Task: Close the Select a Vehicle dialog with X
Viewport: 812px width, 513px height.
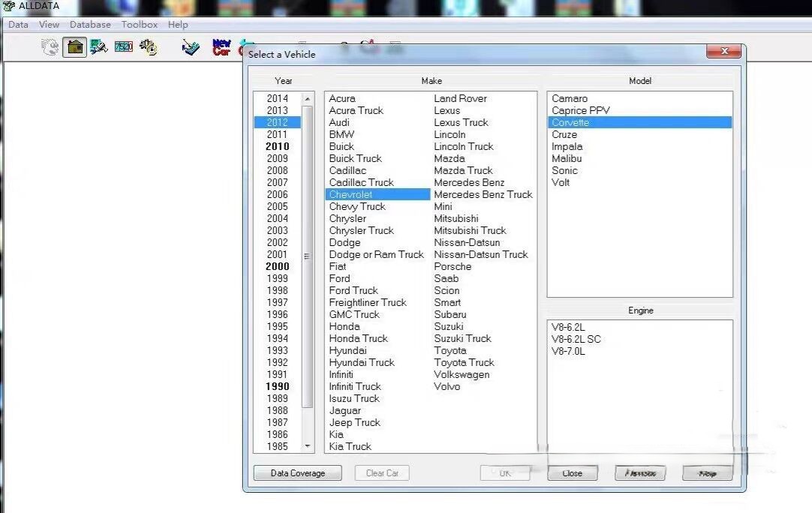Action: [724, 52]
